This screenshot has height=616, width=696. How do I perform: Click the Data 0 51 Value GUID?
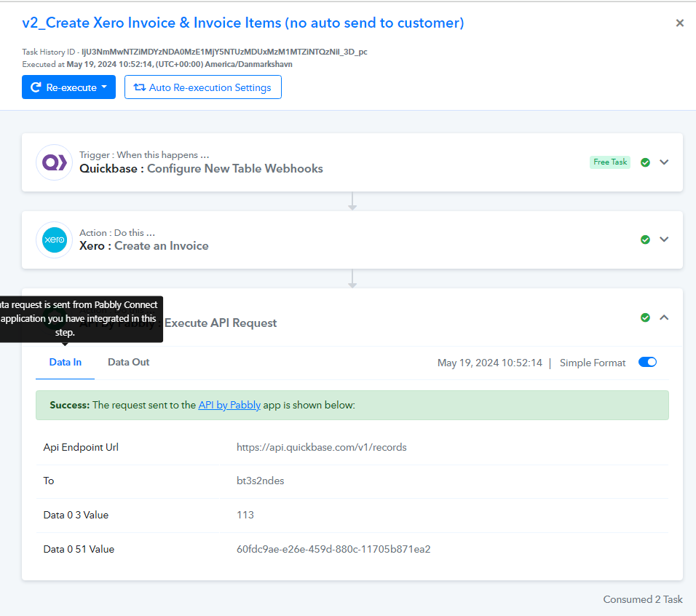click(333, 549)
